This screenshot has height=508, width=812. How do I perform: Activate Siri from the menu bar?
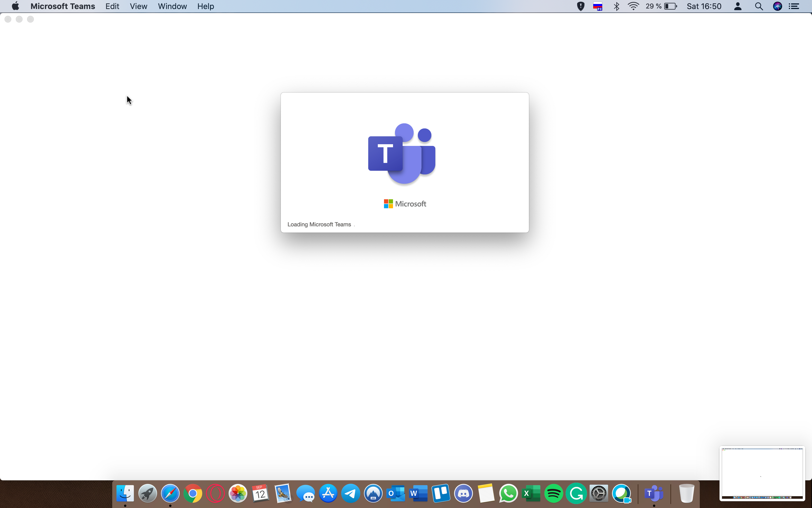[x=777, y=6]
